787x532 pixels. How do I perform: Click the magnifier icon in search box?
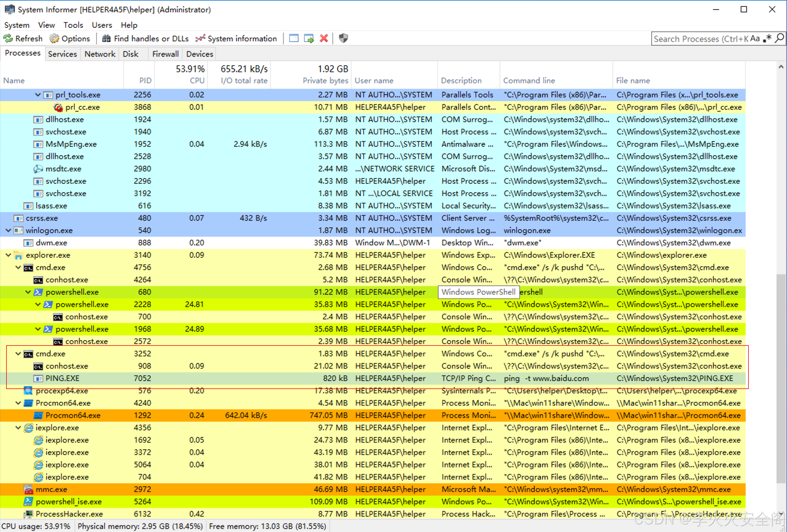point(779,39)
